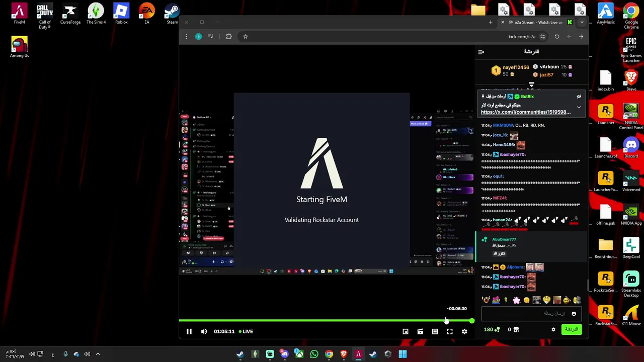
Task: Select the X11 Mouse desktop icon
Action: pos(631,316)
